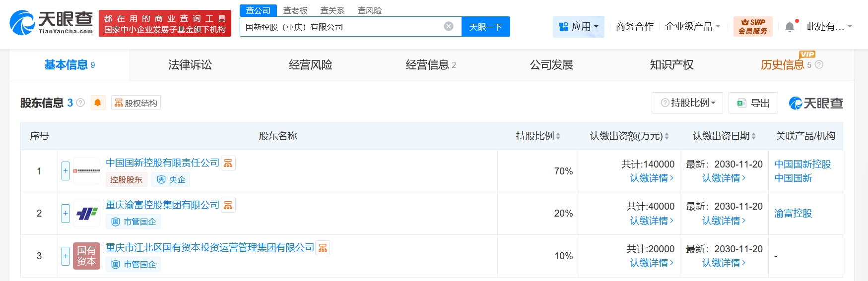This screenshot has width=868, height=281.
Task: Switch to the 知识产权 tab
Action: (671, 65)
